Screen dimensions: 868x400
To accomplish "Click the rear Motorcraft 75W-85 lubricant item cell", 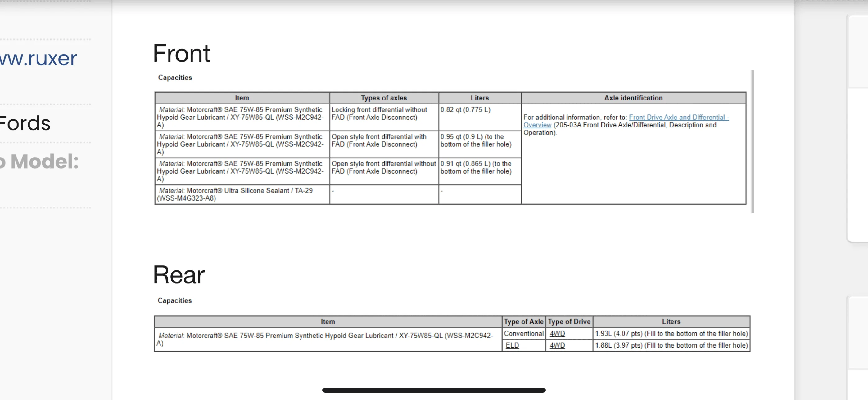I will point(328,340).
